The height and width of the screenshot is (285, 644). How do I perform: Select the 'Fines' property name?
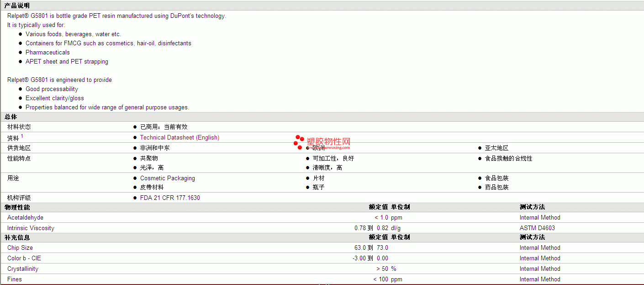pyautogui.click(x=15, y=280)
